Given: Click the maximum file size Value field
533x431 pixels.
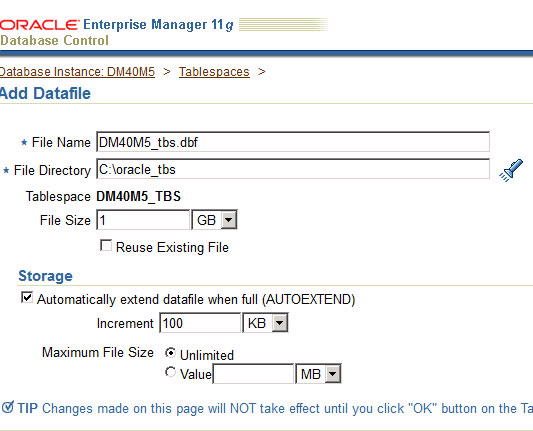Looking at the screenshot, I should coord(253,374).
